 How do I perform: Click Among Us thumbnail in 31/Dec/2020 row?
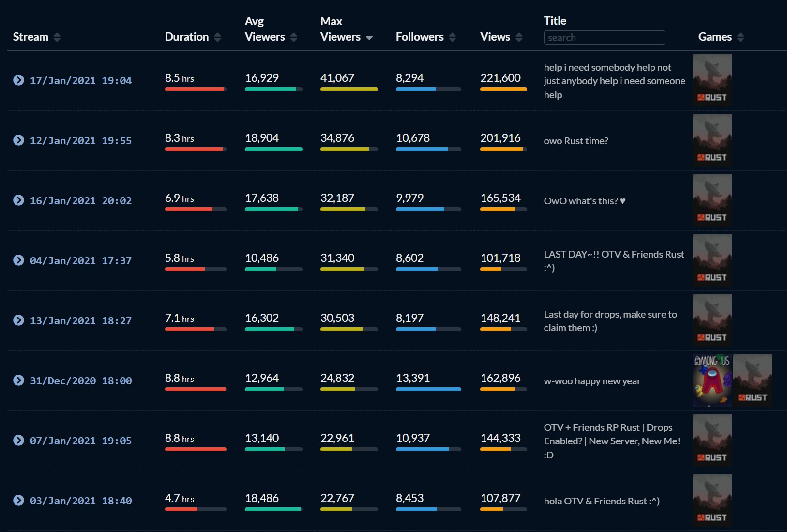712,380
